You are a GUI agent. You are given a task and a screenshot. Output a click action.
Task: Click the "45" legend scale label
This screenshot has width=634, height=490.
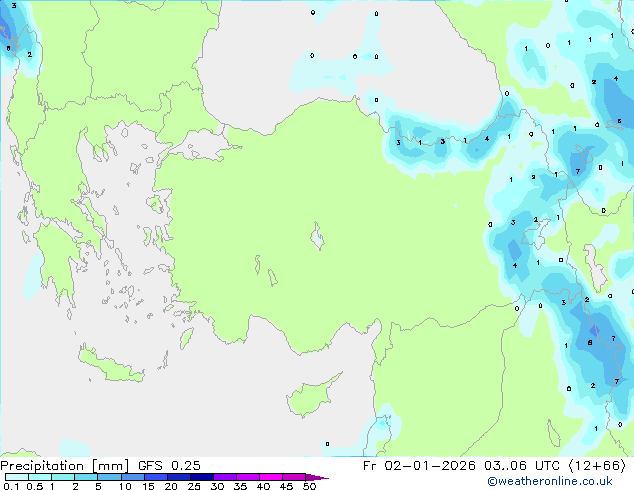click(286, 486)
